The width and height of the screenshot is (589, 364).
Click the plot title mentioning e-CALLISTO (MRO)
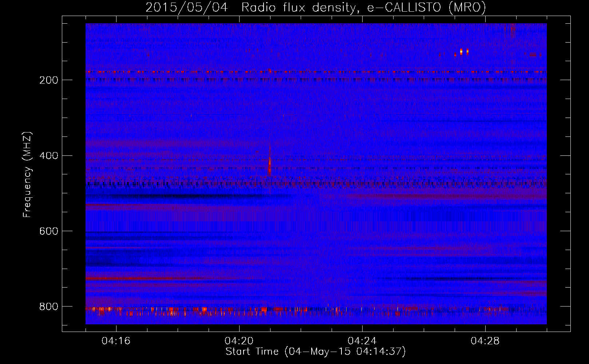(316, 7)
